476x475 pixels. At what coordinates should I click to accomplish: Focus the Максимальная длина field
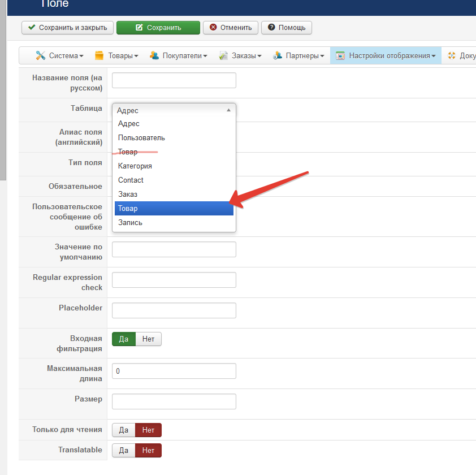point(174,371)
